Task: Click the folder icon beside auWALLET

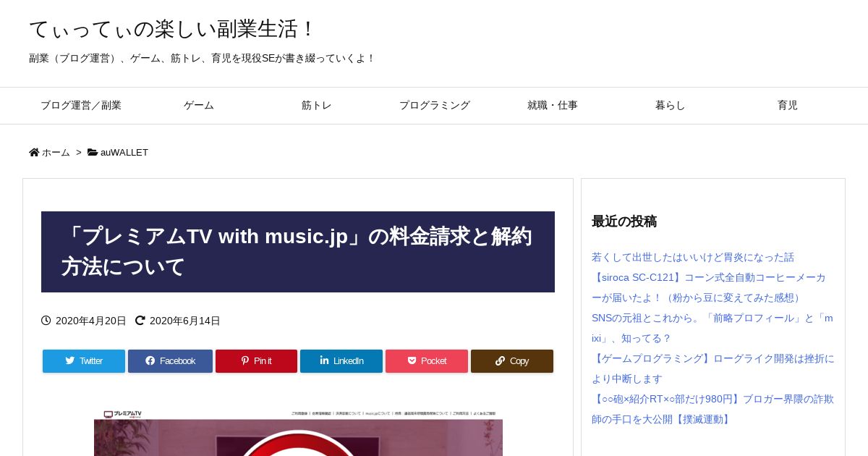Action: pyautogui.click(x=93, y=152)
